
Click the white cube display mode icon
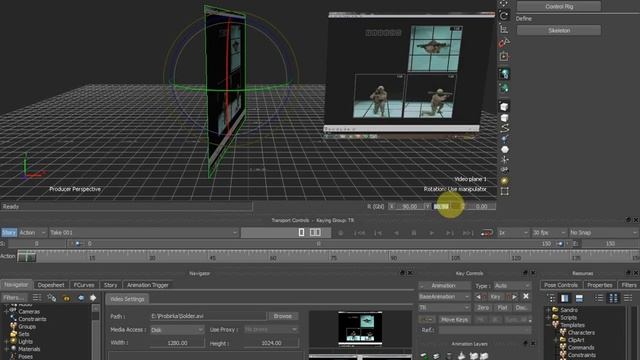pyautogui.click(x=504, y=107)
